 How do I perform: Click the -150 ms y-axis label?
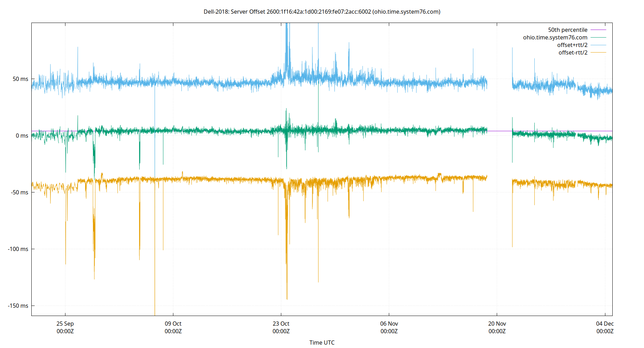coord(18,306)
